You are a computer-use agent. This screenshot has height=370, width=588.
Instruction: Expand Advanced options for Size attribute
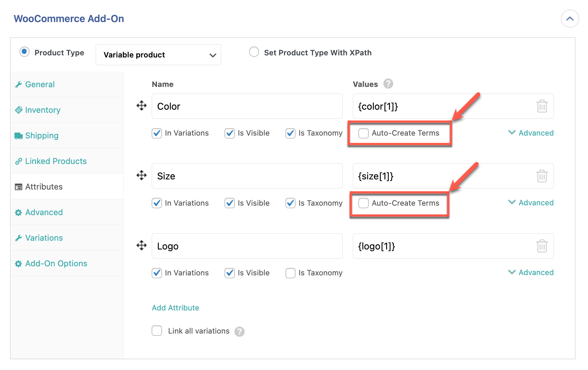click(531, 203)
